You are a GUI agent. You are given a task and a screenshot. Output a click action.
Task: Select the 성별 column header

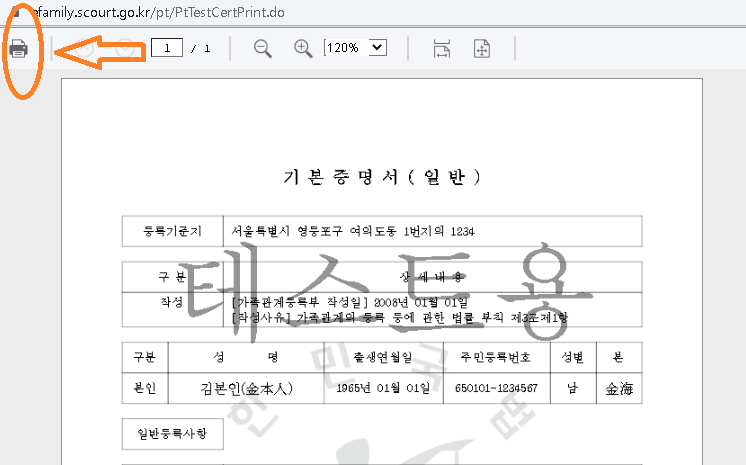tap(573, 357)
